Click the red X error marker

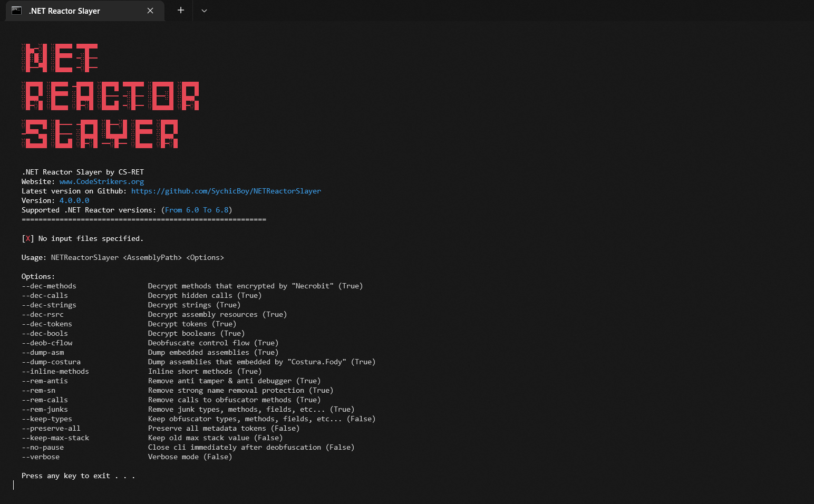coord(28,238)
